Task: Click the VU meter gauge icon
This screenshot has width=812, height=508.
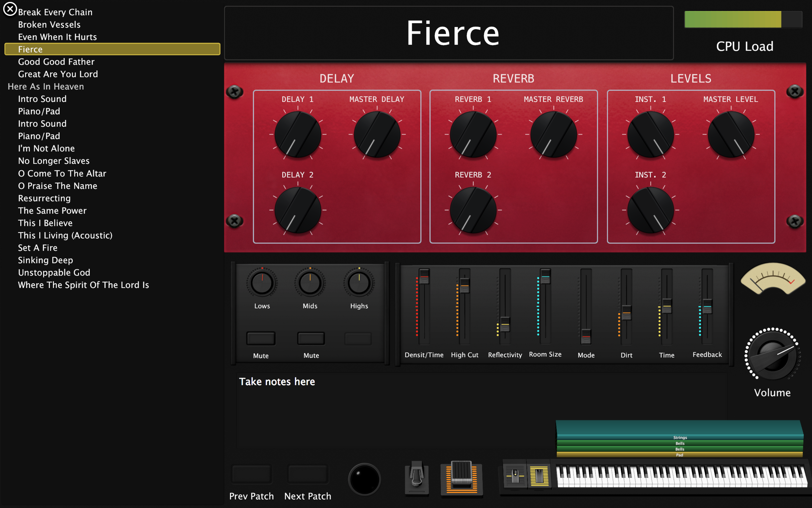Action: pyautogui.click(x=773, y=279)
